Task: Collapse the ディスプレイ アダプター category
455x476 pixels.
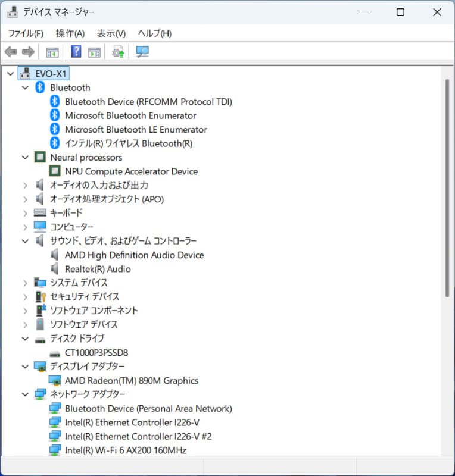Action: pos(25,367)
